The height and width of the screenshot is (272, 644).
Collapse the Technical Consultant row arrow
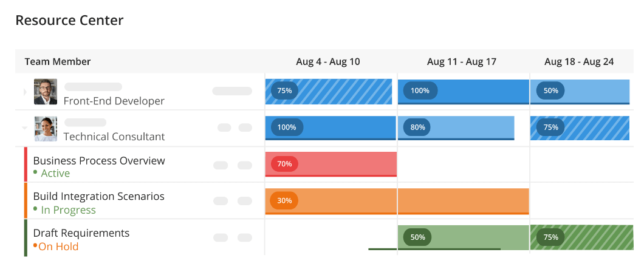(x=25, y=128)
